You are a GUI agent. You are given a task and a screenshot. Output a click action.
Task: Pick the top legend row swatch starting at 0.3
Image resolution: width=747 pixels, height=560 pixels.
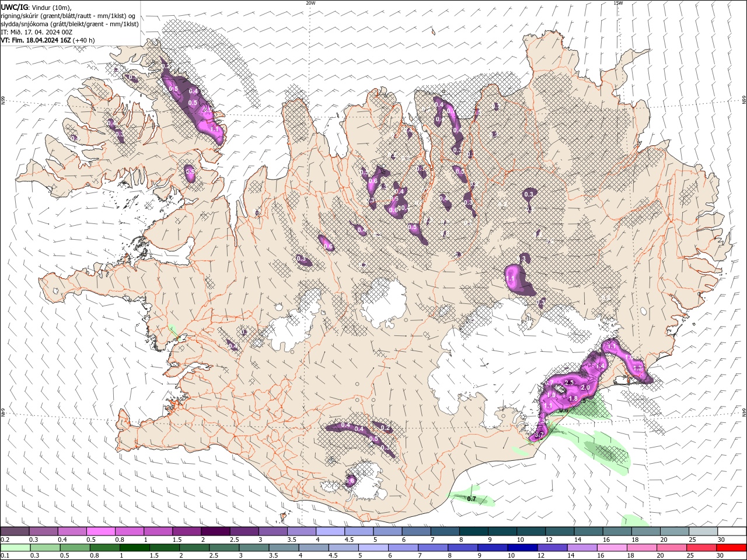click(43, 531)
